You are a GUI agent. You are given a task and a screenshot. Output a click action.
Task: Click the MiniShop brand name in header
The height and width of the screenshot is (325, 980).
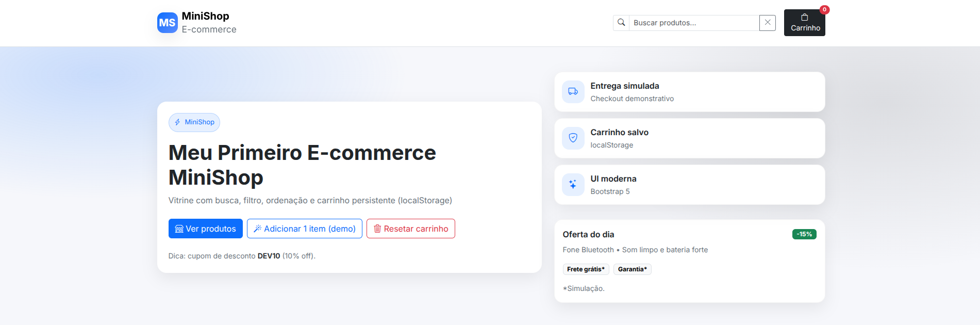[206, 16]
